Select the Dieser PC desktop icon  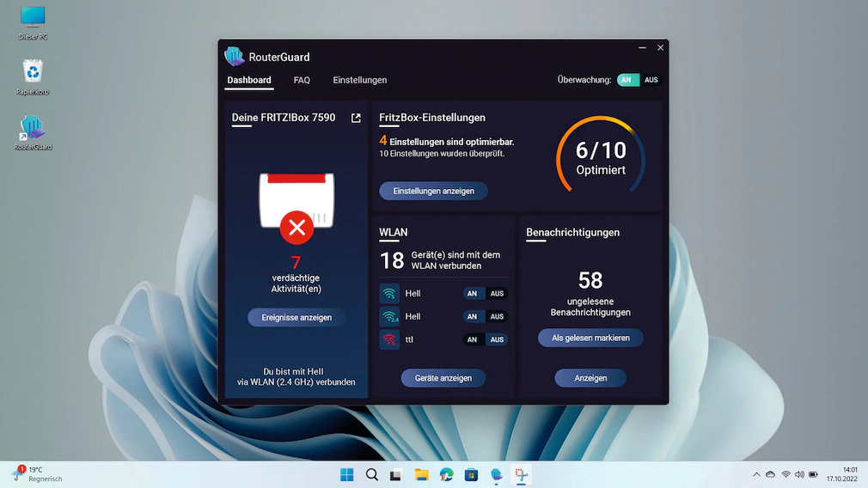click(x=33, y=23)
